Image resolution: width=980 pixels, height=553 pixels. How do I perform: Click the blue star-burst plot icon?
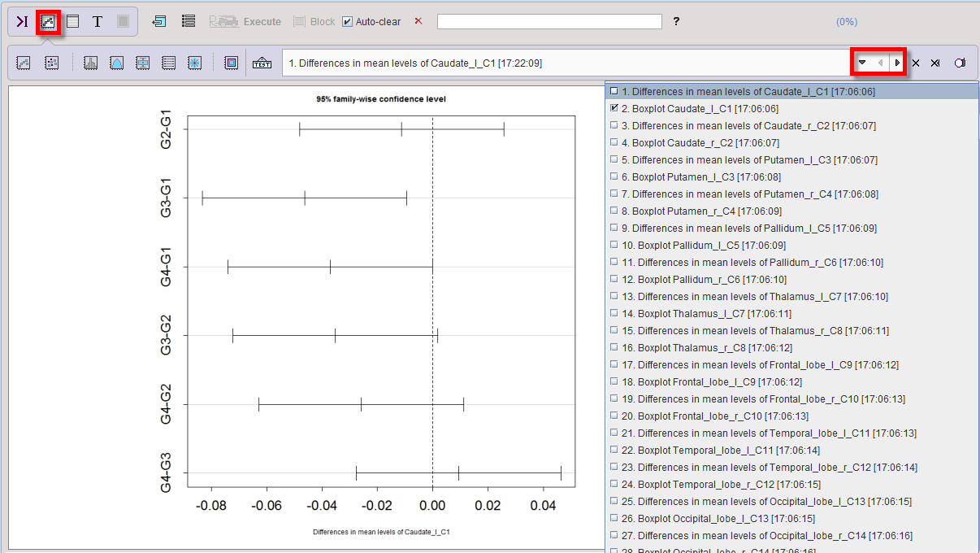tap(194, 63)
